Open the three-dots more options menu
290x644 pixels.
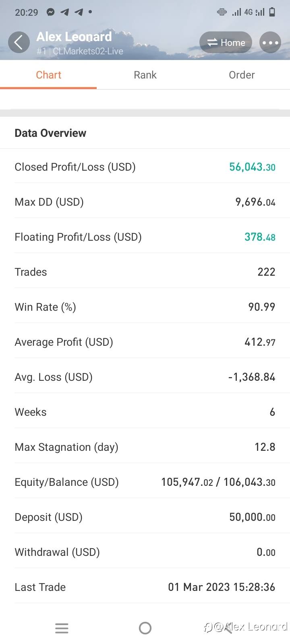(270, 43)
